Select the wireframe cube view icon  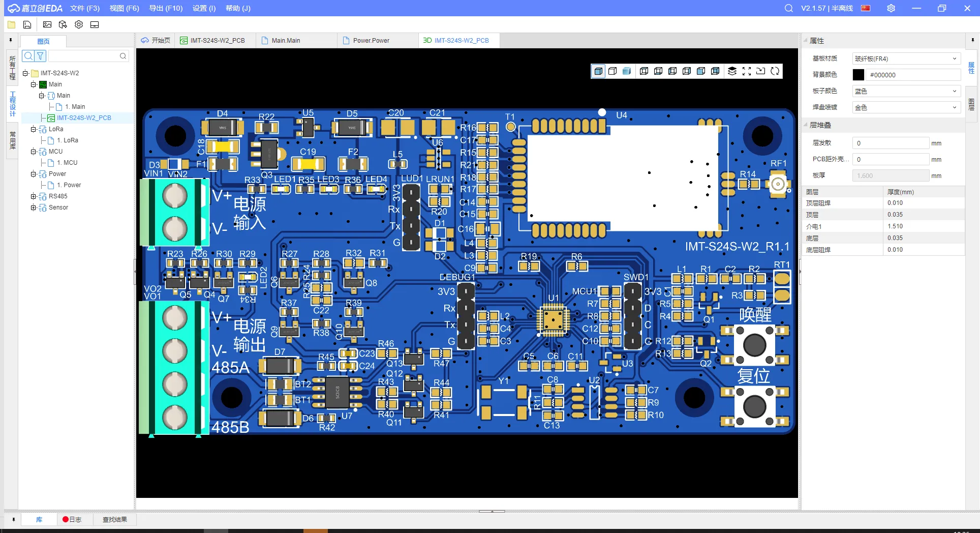[612, 71]
